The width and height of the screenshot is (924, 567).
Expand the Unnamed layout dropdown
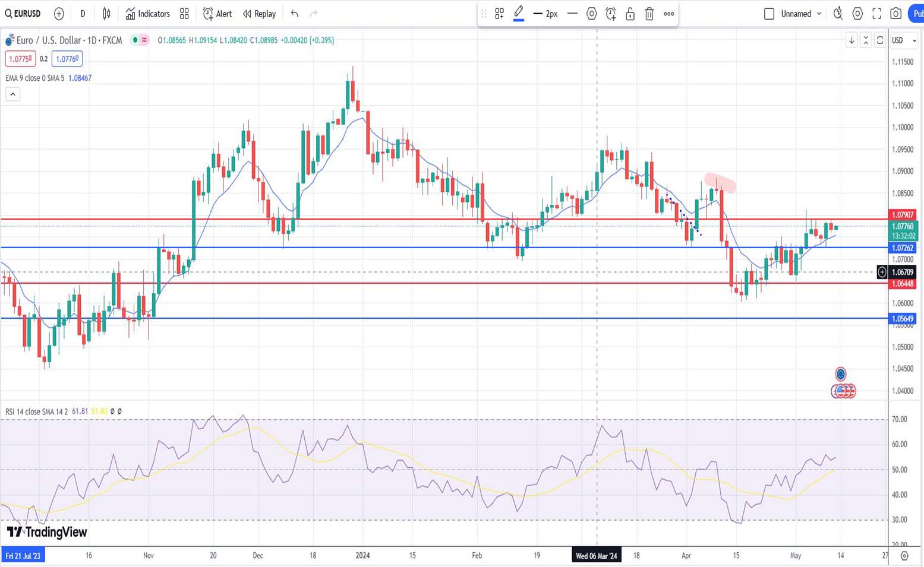click(819, 14)
